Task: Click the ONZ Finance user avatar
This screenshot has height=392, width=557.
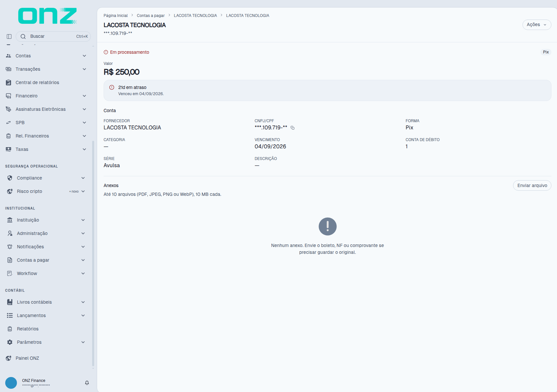Action: click(x=11, y=383)
